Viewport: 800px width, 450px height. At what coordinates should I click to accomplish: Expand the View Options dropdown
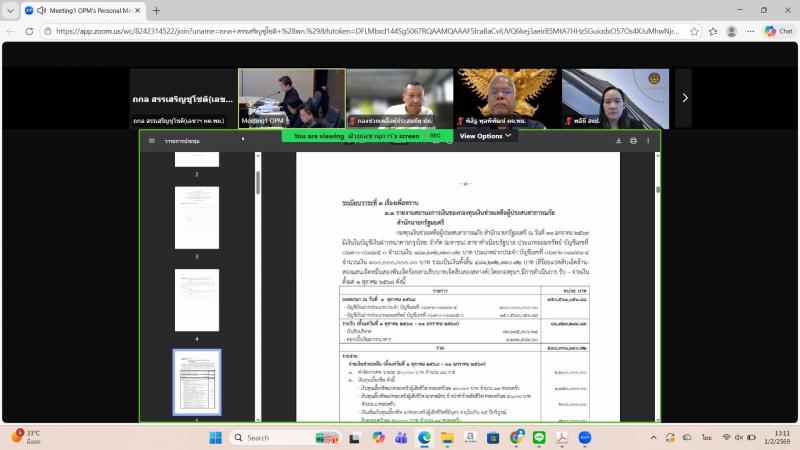485,136
